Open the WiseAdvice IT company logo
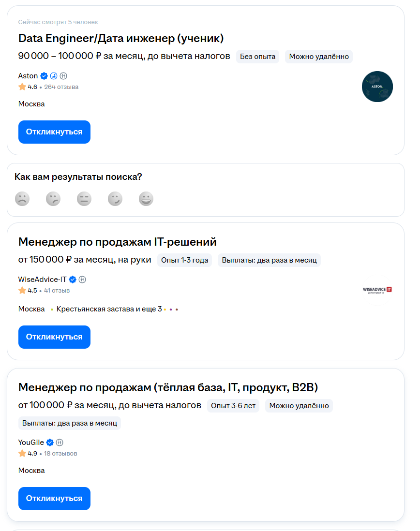This screenshot has width=420, height=531. pyautogui.click(x=377, y=290)
